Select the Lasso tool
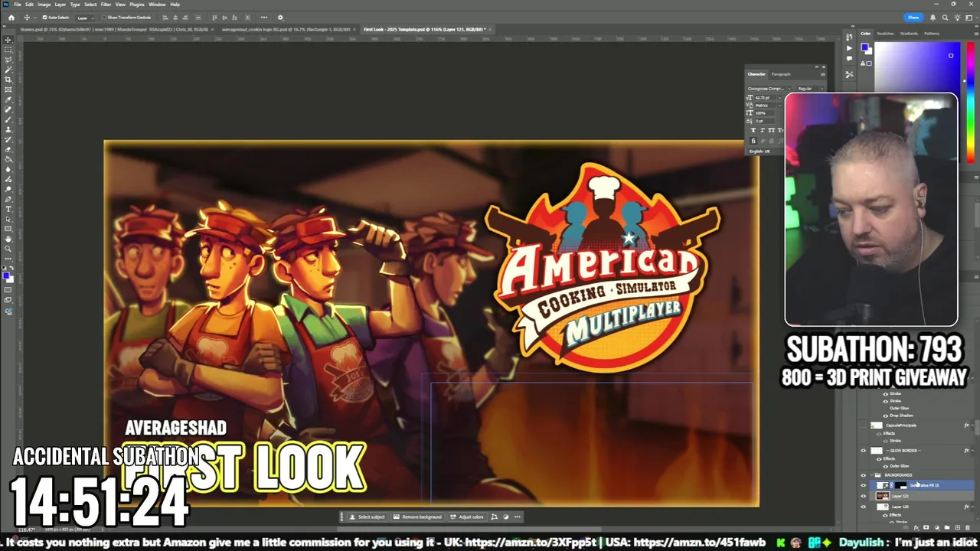980x551 pixels. pos(8,60)
